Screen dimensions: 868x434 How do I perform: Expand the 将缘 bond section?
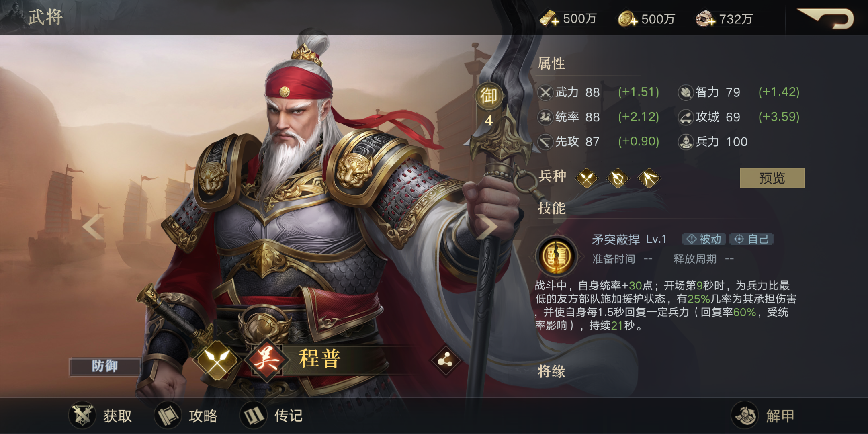(551, 371)
